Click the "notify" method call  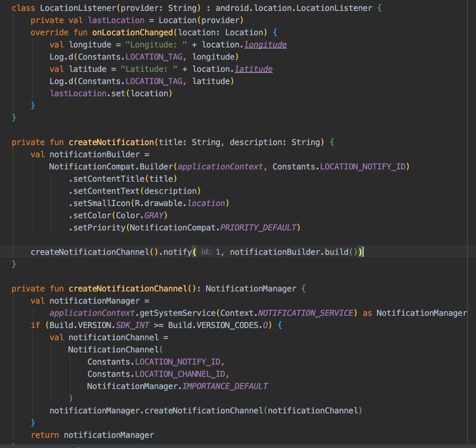[177, 252]
